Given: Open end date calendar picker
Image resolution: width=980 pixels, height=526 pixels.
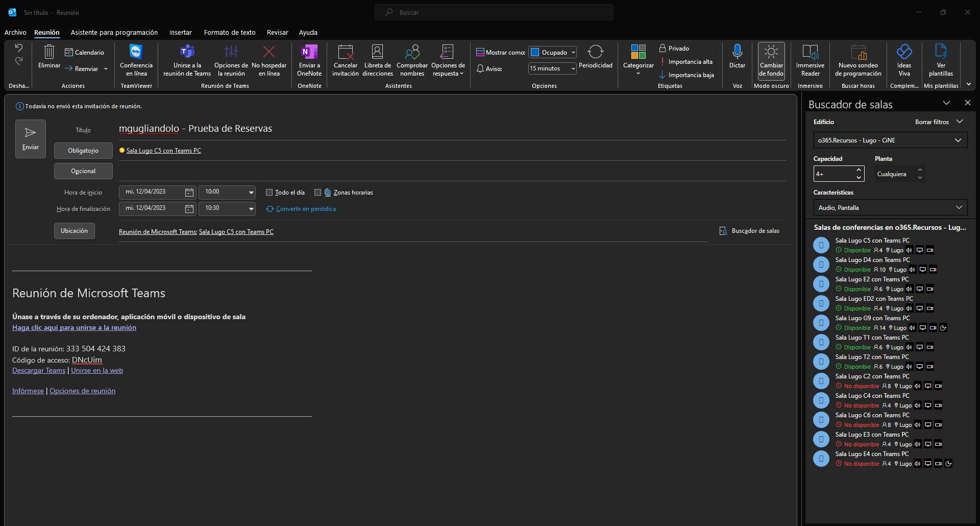Looking at the screenshot, I should point(189,209).
